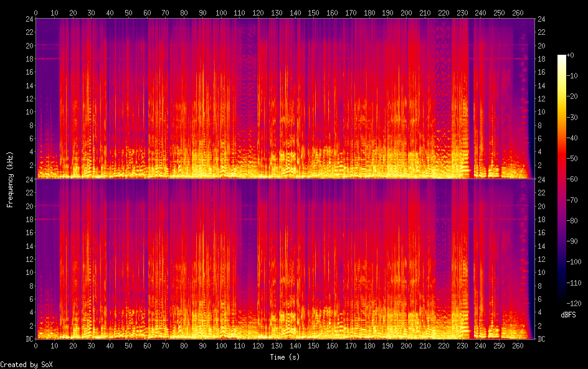Click "2" on lower channel's right frequency axis
Image resolution: width=588 pixels, height=369 pixels.
click(539, 326)
